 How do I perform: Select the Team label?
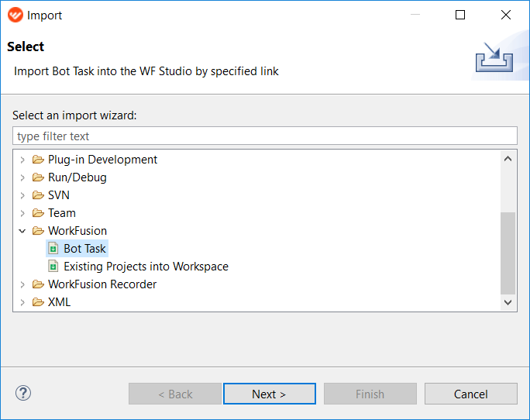click(x=62, y=213)
